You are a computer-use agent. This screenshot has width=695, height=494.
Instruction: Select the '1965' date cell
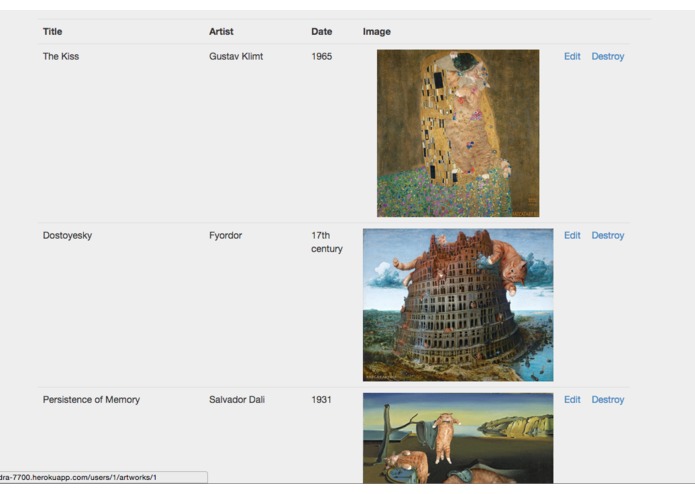tap(321, 56)
